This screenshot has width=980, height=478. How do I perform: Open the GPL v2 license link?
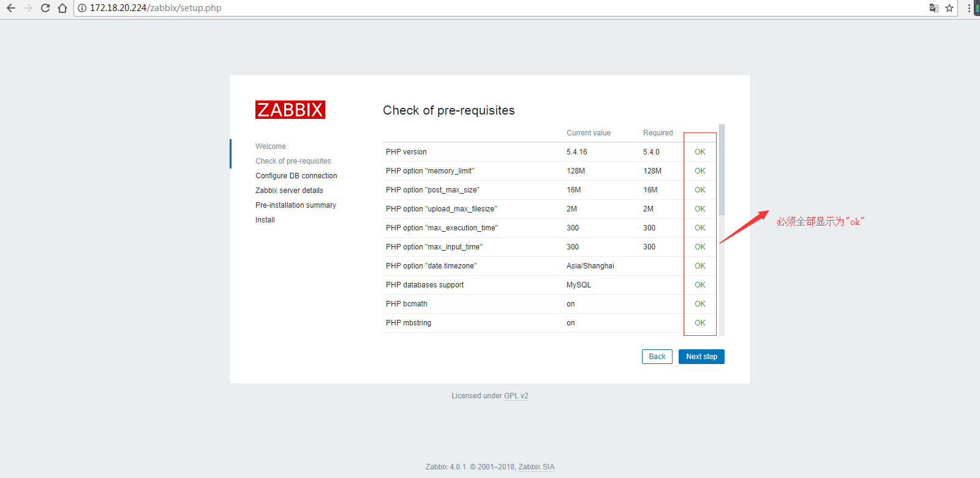point(516,396)
